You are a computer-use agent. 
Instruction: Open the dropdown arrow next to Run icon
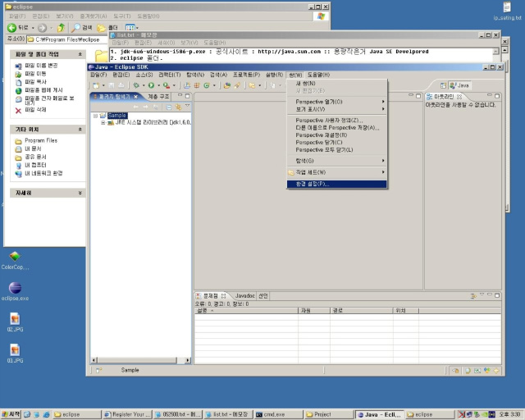coord(158,86)
